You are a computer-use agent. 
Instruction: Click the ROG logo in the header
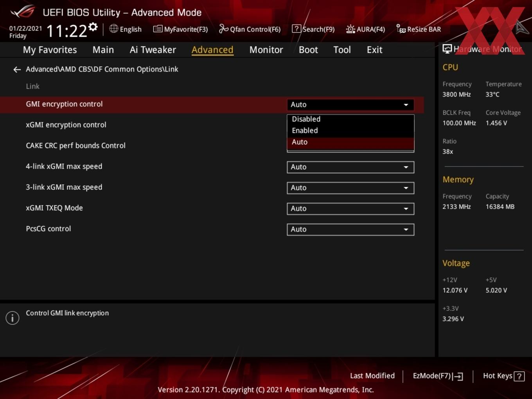[23, 12]
